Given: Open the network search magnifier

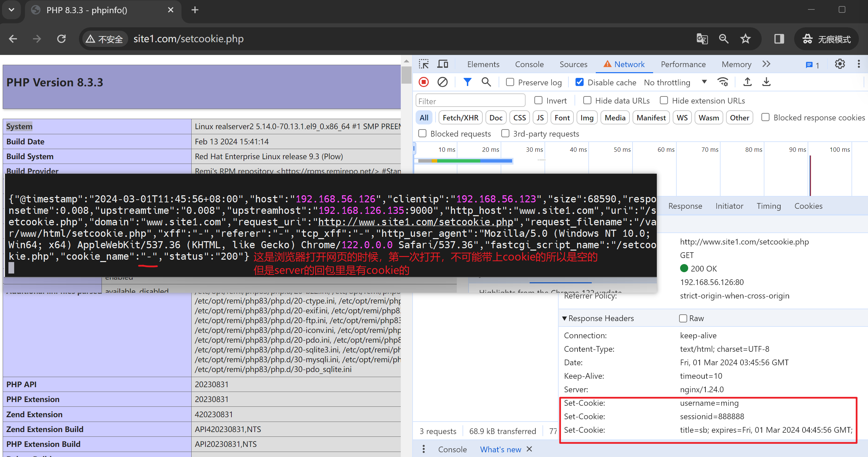Looking at the screenshot, I should (x=486, y=82).
